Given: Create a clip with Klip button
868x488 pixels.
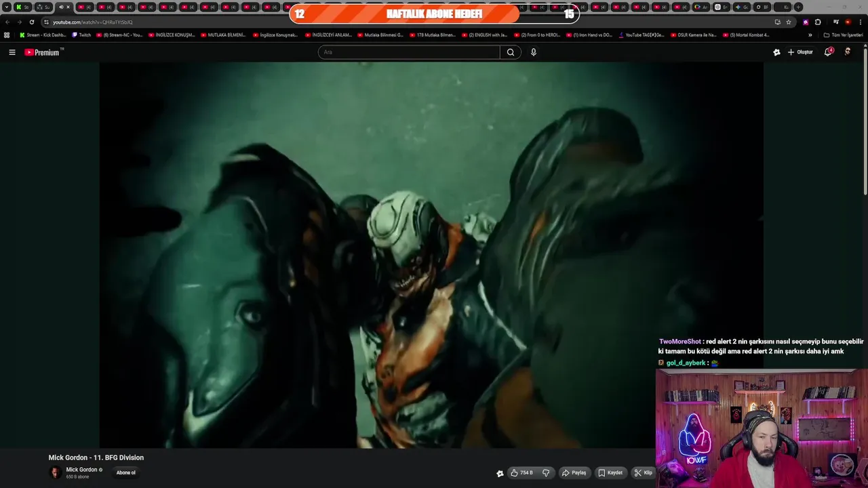Looking at the screenshot, I should [x=644, y=473].
